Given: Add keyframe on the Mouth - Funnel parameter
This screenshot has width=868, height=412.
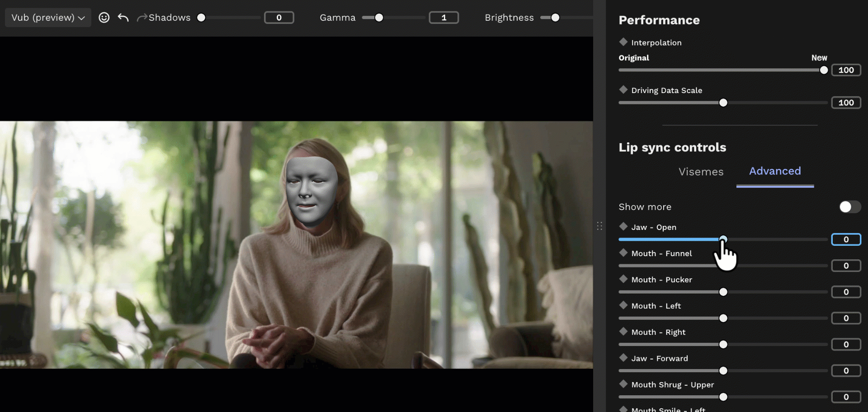Looking at the screenshot, I should (x=623, y=253).
